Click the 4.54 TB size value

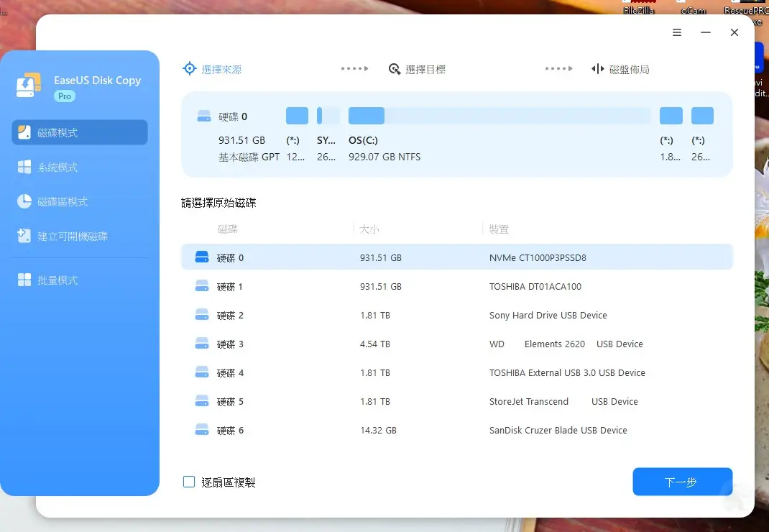point(375,344)
